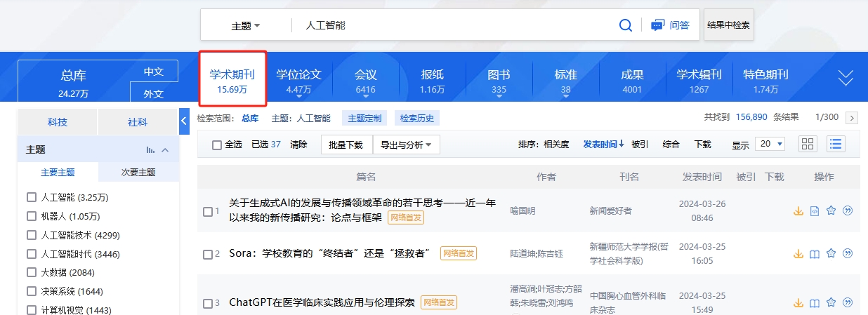Check the 全选 select-all checkbox
Image resolution: width=868 pixels, height=315 pixels.
(x=217, y=145)
